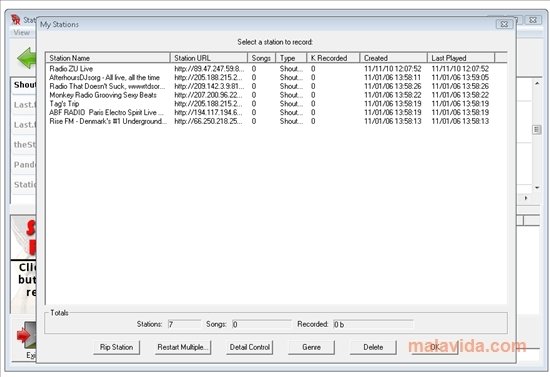Click the scroll right arrow in main window
550x377 pixels.
(x=526, y=198)
